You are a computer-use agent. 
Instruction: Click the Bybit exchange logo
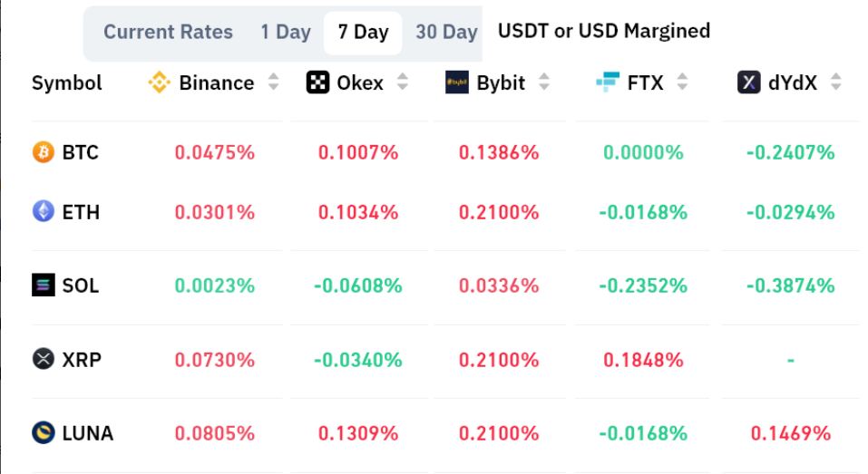pos(457,83)
